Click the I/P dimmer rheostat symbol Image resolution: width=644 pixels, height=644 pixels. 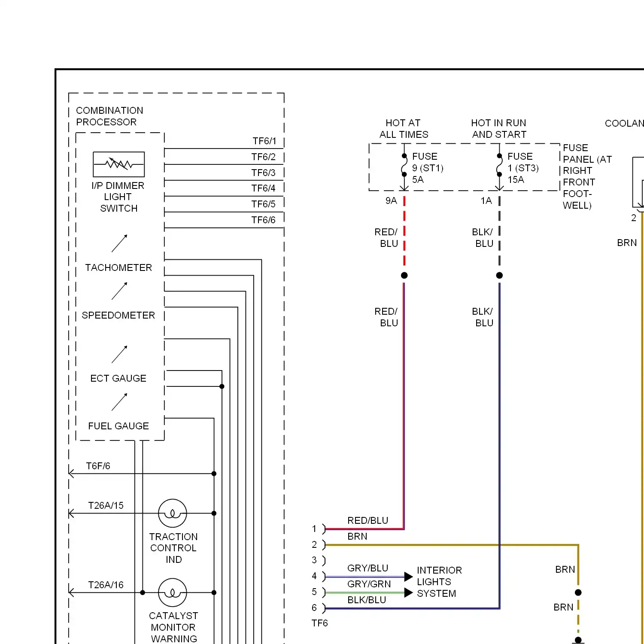tap(119, 164)
